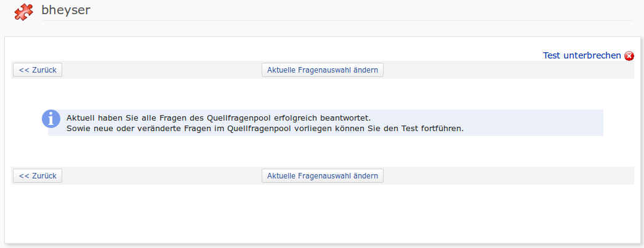The width and height of the screenshot is (644, 248).
Task: Click the red X interrupt icon
Action: [x=629, y=56]
